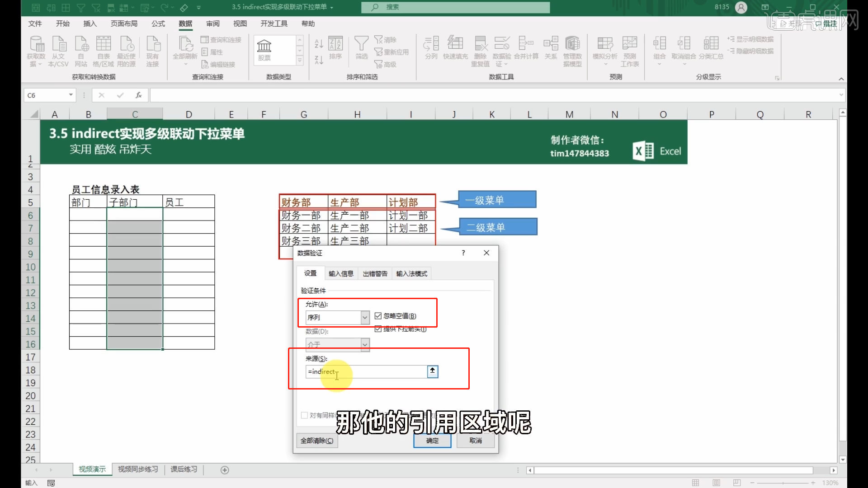Click Clear All (全部清除) button

pos(317,441)
